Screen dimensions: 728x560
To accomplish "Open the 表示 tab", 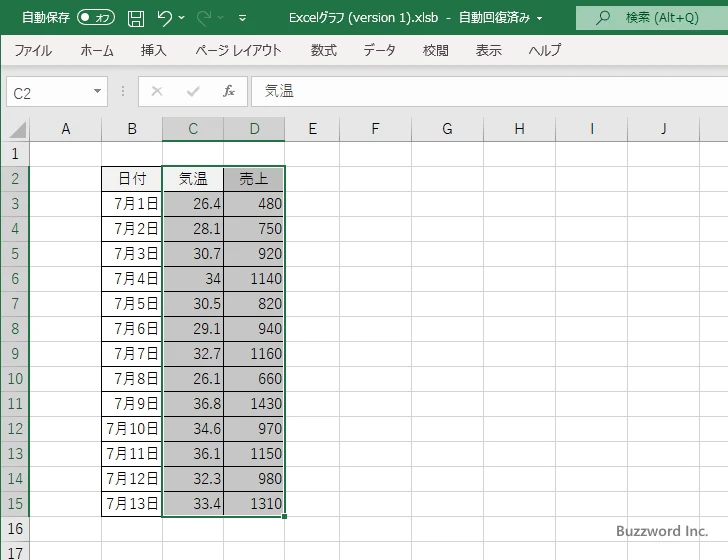I will click(x=488, y=50).
